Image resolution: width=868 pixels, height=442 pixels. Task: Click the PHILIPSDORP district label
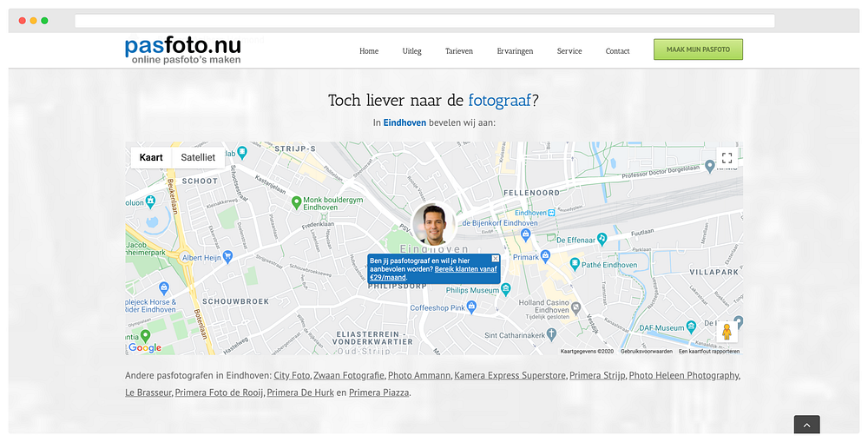pyautogui.click(x=398, y=287)
